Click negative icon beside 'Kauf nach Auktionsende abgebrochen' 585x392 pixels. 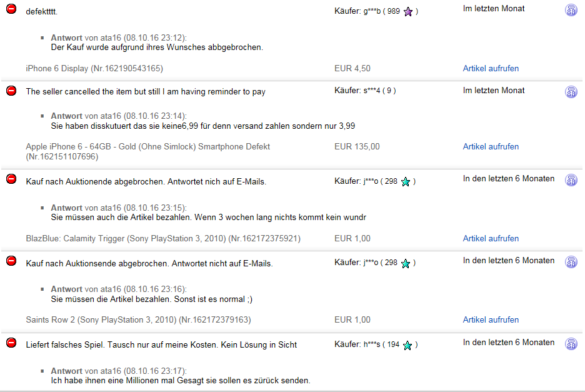[x=11, y=261]
